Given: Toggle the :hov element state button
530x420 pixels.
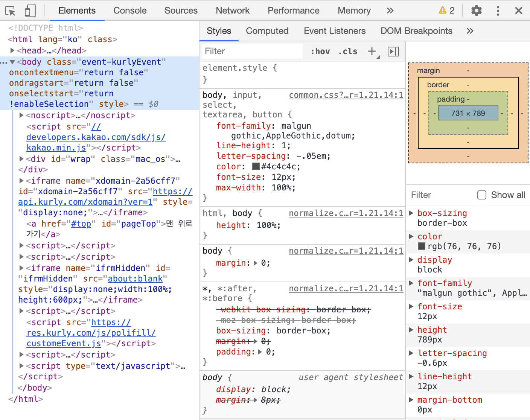Looking at the screenshot, I should (320, 52).
